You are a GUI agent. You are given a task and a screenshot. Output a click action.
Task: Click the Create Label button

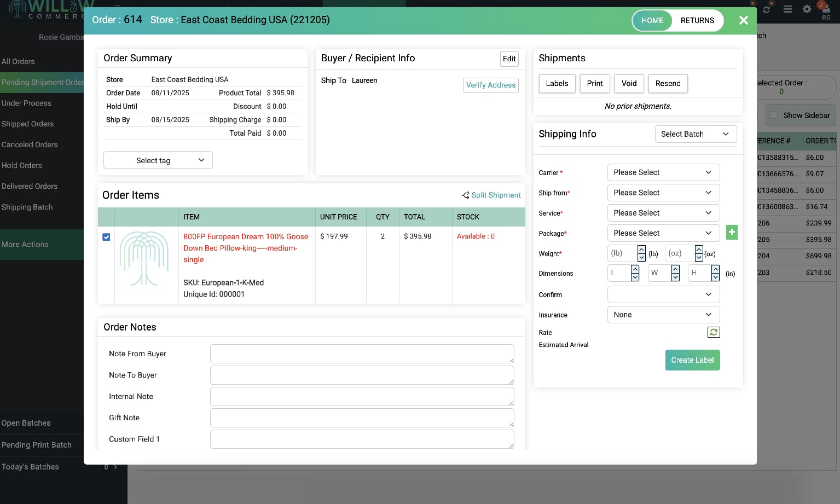pos(692,360)
